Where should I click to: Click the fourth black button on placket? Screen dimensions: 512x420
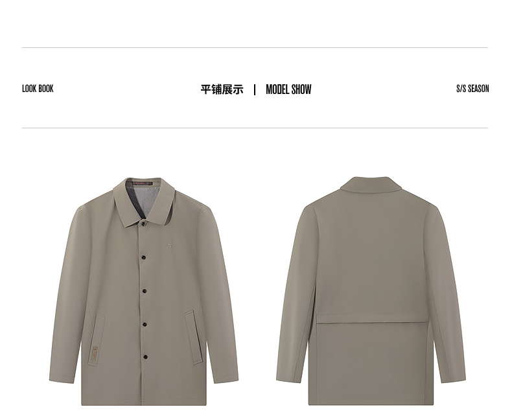tap(145, 324)
